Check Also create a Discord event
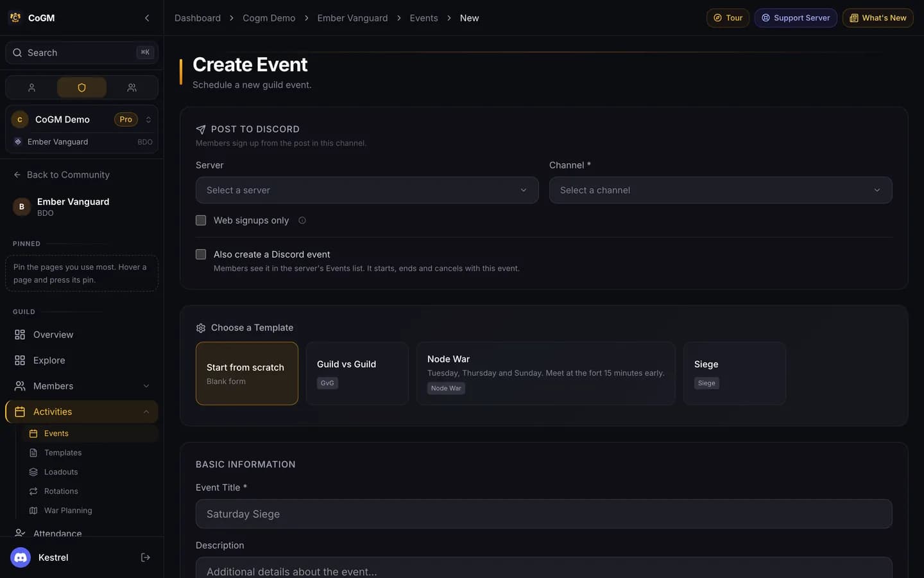Viewport: 924px width, 578px height. [201, 254]
